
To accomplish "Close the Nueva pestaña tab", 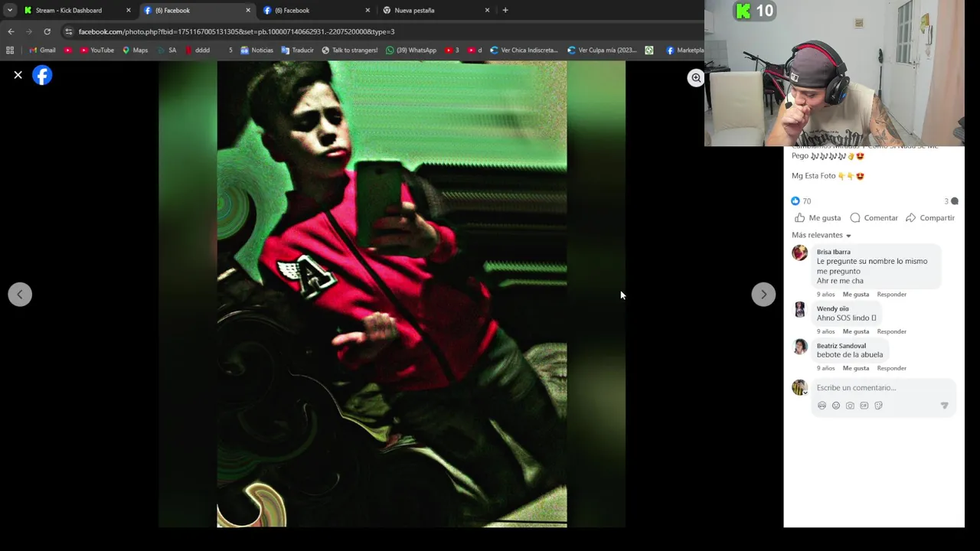I will coord(487,11).
